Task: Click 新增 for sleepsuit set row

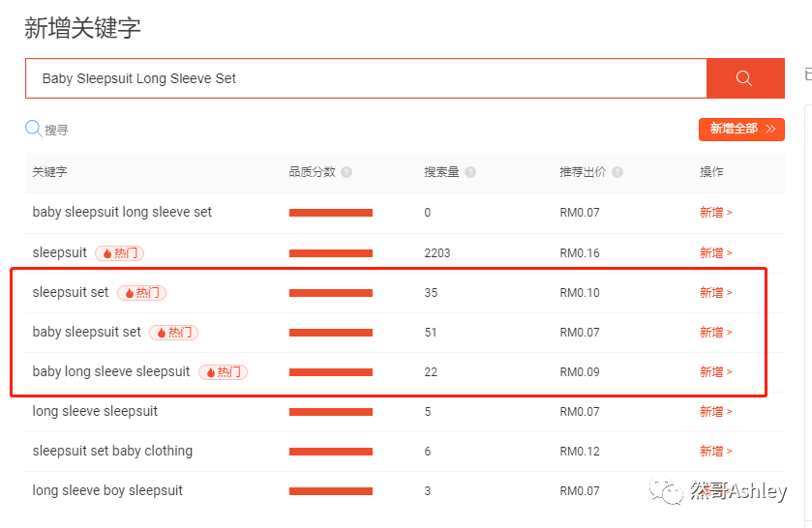Action: (x=715, y=293)
